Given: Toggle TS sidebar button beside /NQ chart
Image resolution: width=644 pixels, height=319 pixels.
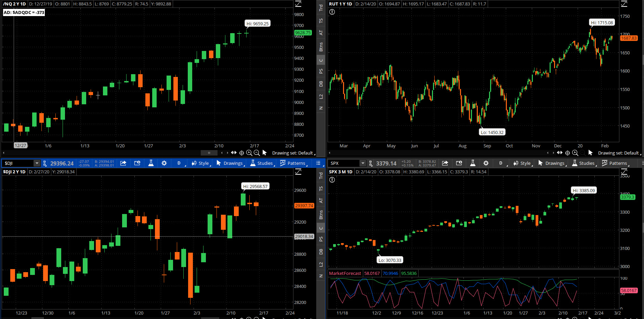Looking at the screenshot, I should (321, 21).
